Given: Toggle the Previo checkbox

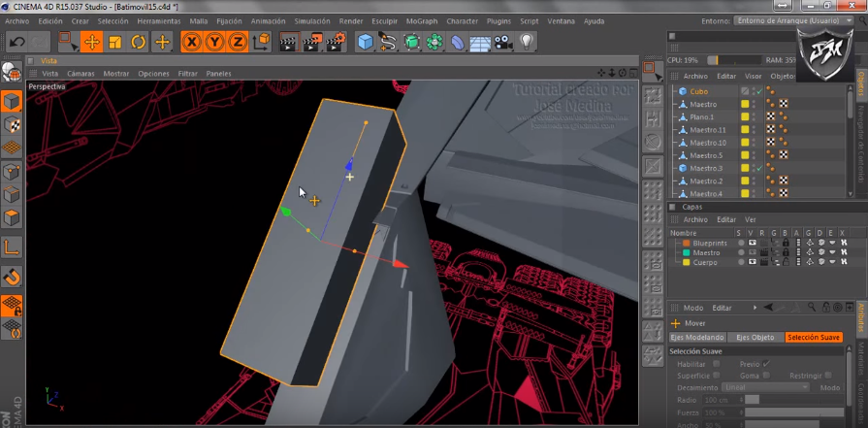Looking at the screenshot, I should [x=766, y=364].
